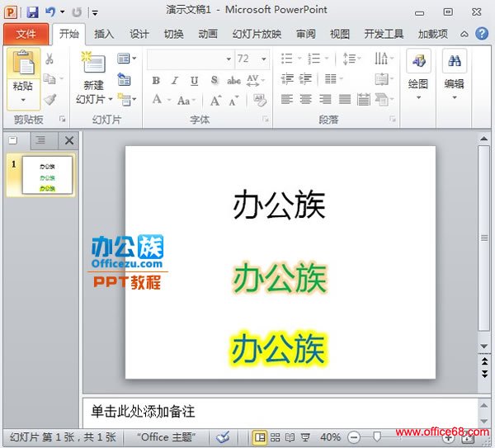The height and width of the screenshot is (448, 495).
Task: Toggle Bold formatting
Action: [156, 81]
